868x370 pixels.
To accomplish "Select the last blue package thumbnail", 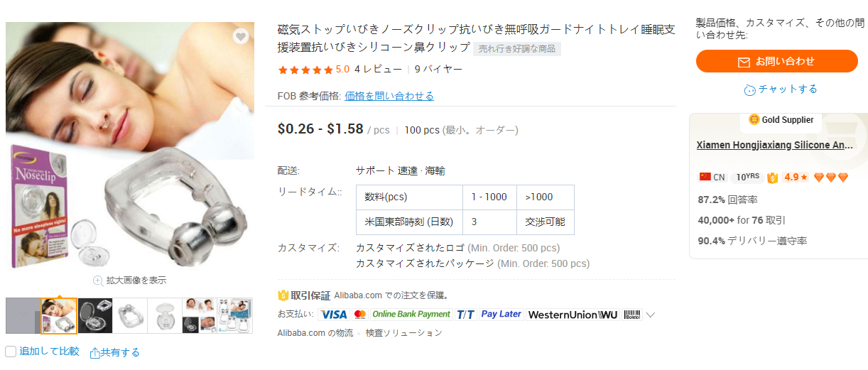I will tap(235, 316).
